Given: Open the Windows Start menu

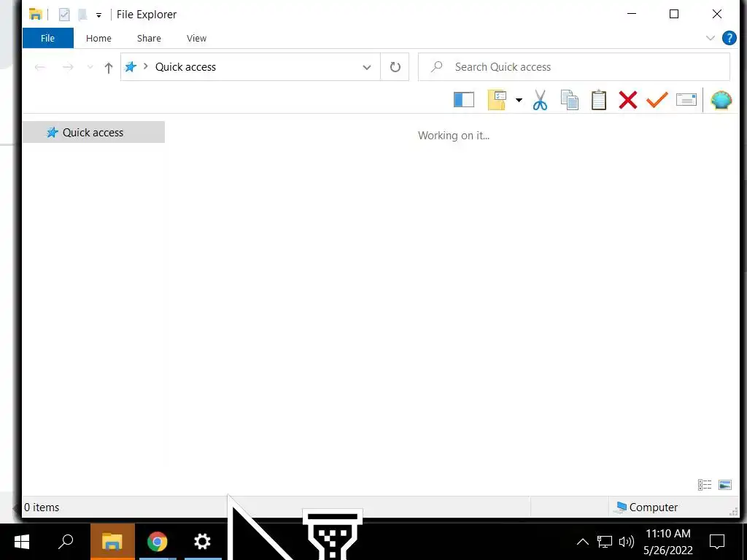Looking at the screenshot, I should tap(22, 542).
